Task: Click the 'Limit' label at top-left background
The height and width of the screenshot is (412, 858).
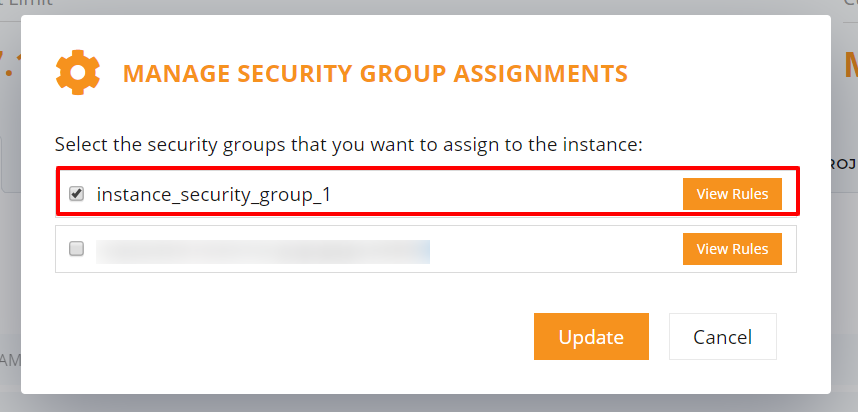Action: tap(27, 3)
